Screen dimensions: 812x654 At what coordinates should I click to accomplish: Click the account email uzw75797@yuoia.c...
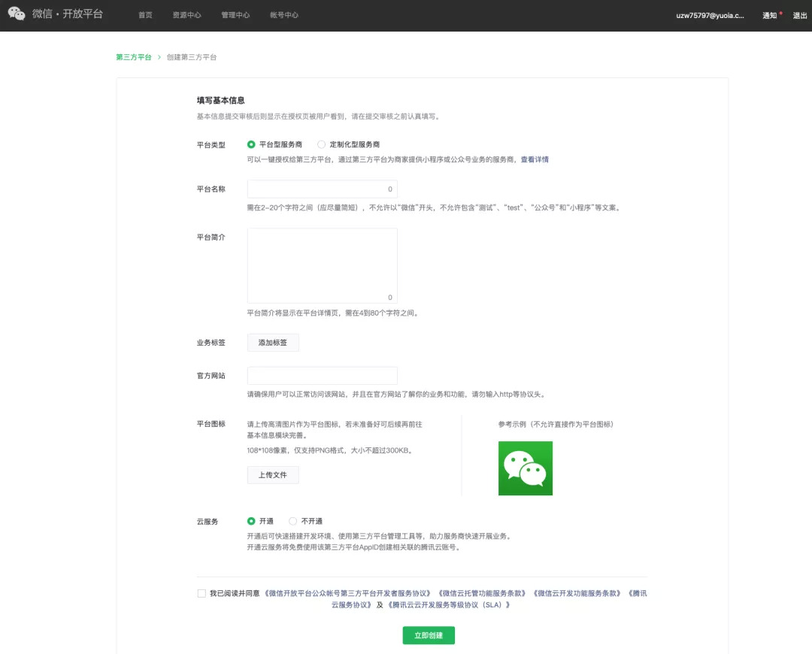(x=710, y=16)
